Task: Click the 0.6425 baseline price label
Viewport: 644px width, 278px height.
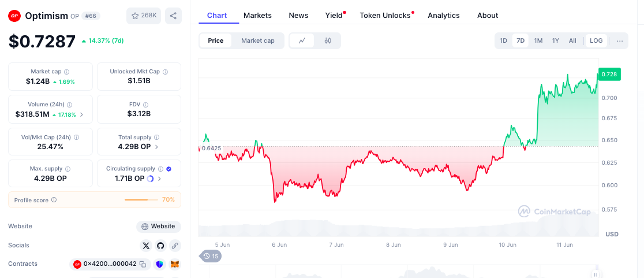Action: coord(211,148)
